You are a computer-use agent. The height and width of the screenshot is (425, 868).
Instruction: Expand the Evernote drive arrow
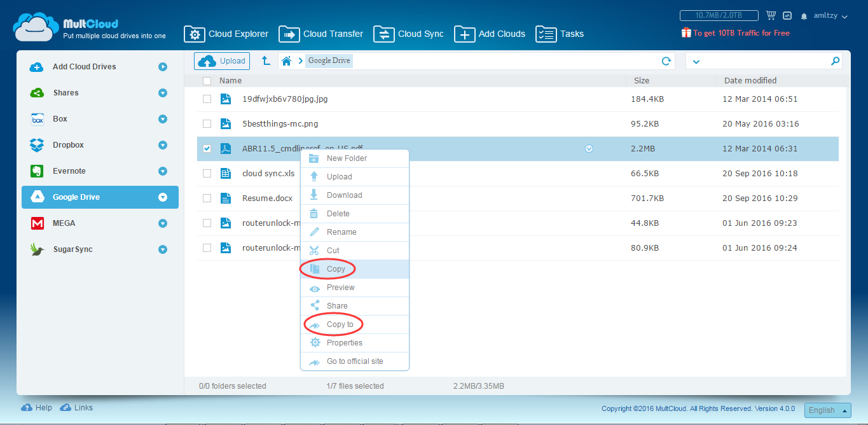click(x=163, y=171)
